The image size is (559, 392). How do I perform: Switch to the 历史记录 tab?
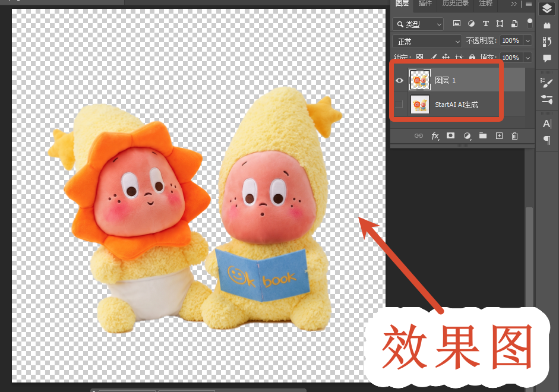455,4
